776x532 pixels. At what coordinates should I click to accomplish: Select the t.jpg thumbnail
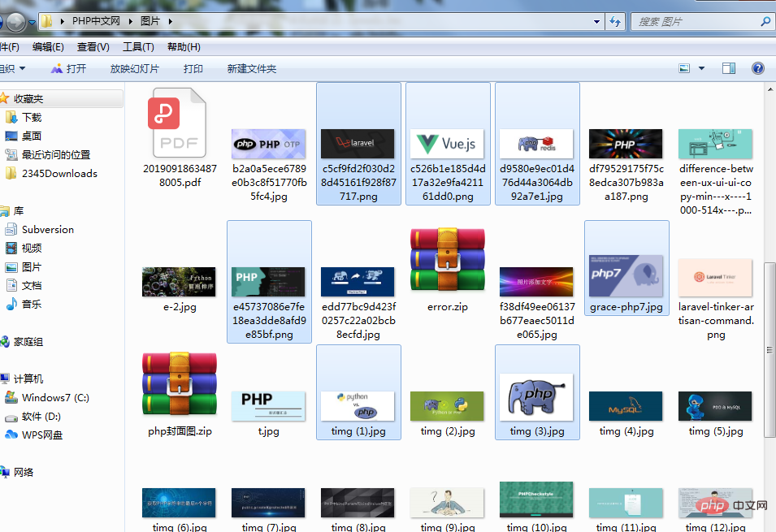[x=269, y=406]
